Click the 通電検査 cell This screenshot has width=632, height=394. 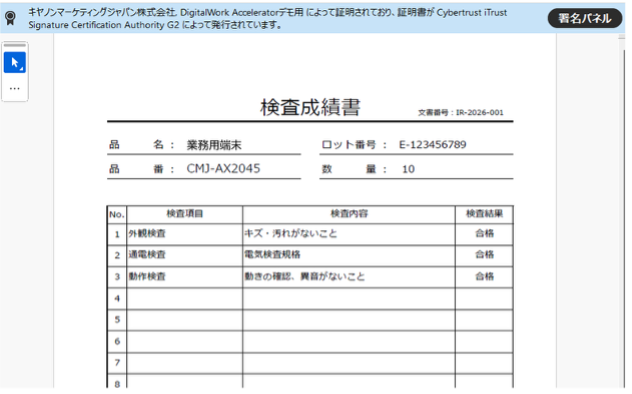(185, 255)
